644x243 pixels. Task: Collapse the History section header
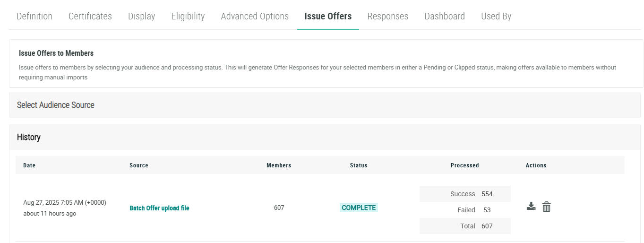pyautogui.click(x=29, y=137)
